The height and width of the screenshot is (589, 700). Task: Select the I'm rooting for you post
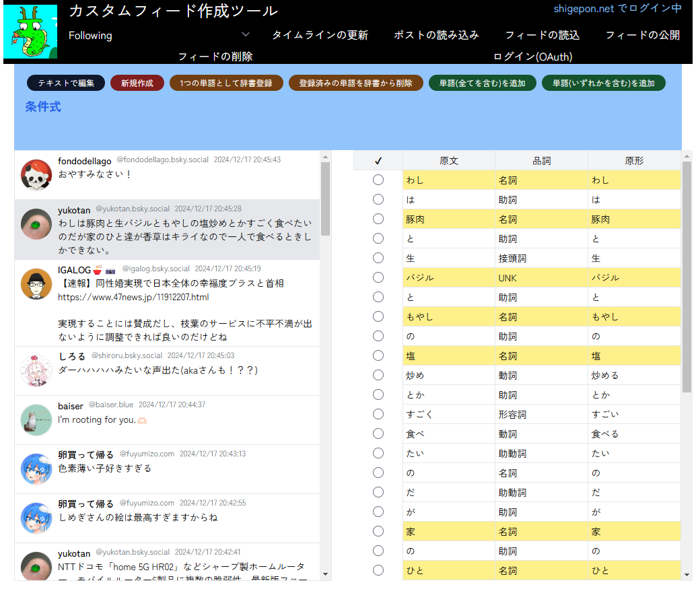pyautogui.click(x=167, y=420)
